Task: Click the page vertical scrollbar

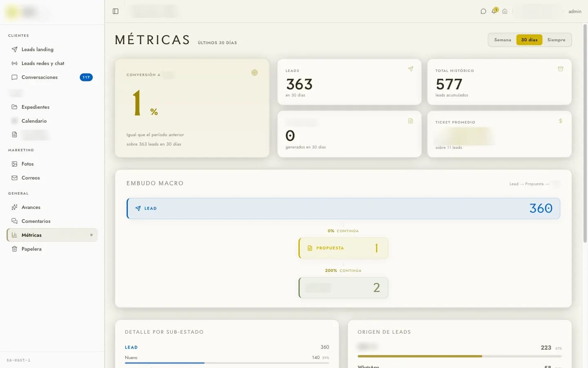Action: pyautogui.click(x=585, y=134)
